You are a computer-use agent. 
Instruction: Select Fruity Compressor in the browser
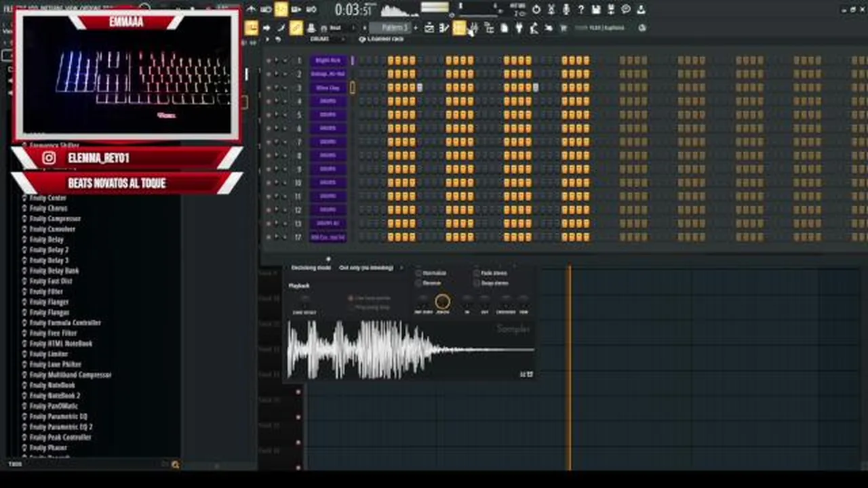[55, 218]
